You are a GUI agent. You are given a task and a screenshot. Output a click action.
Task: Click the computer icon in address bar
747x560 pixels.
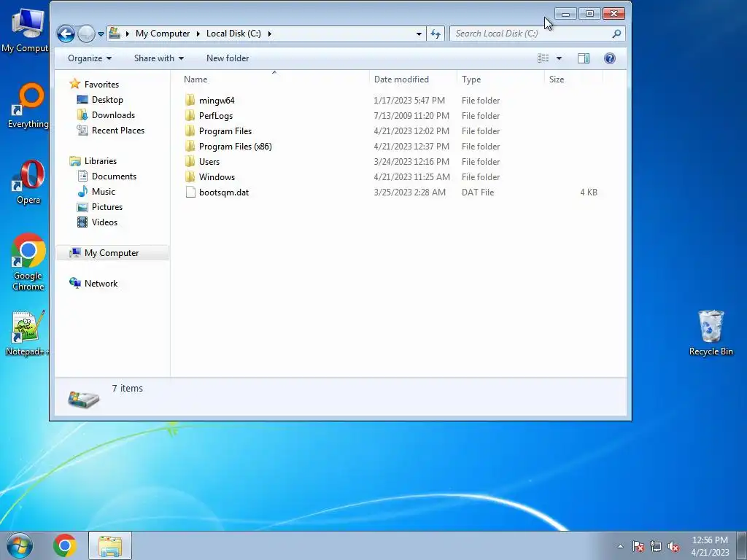(x=115, y=34)
